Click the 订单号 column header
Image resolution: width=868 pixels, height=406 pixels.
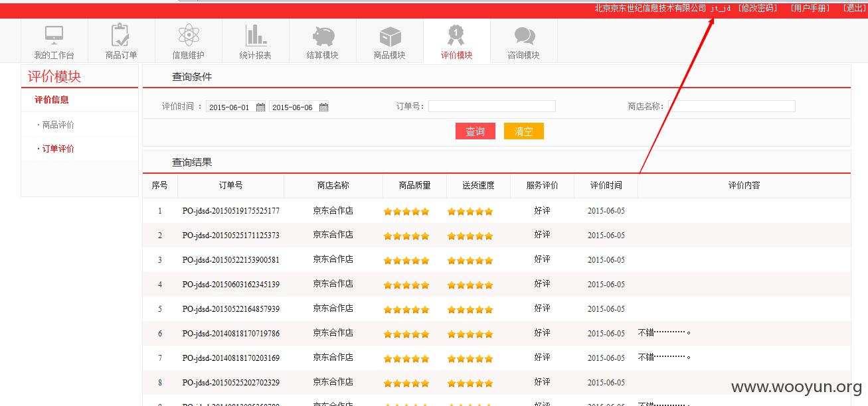[230, 186]
